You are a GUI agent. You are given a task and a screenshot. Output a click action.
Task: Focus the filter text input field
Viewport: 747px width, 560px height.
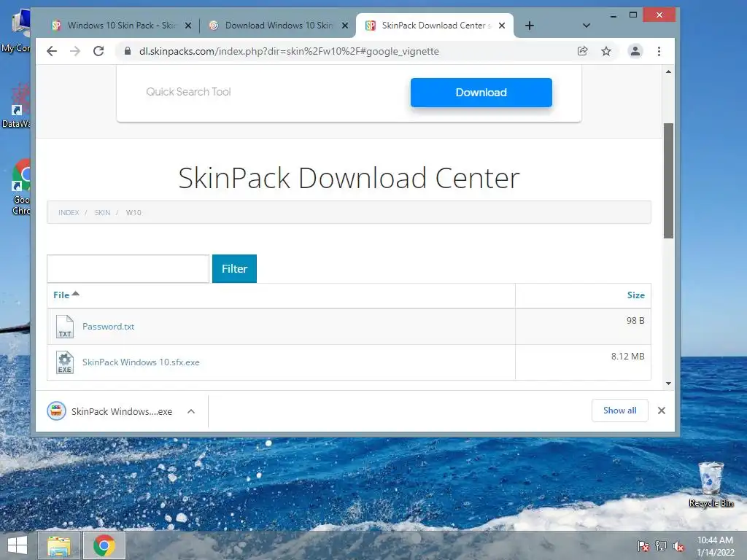click(128, 268)
